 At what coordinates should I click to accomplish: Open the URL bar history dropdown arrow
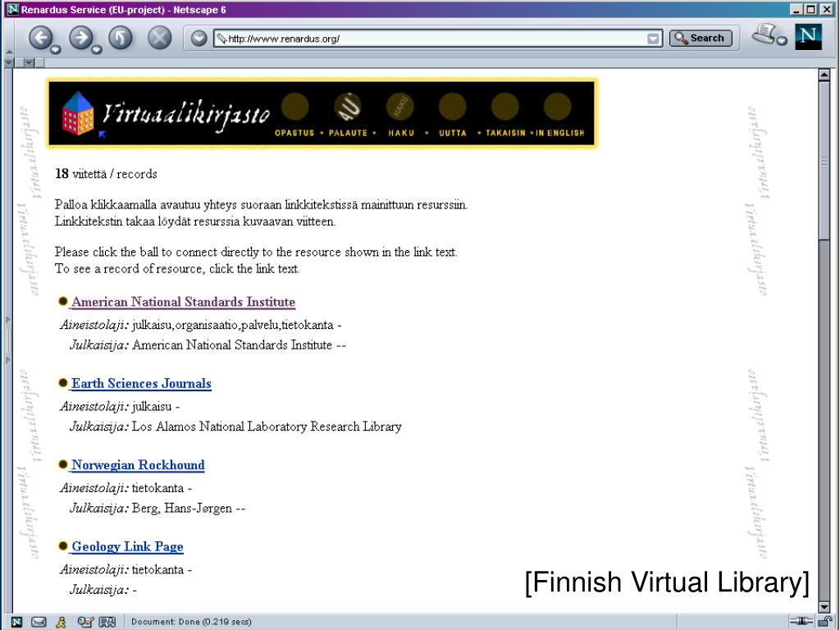pos(653,39)
